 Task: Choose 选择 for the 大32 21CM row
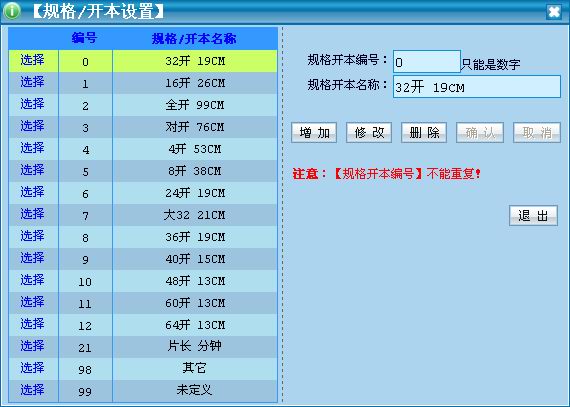(x=32, y=214)
